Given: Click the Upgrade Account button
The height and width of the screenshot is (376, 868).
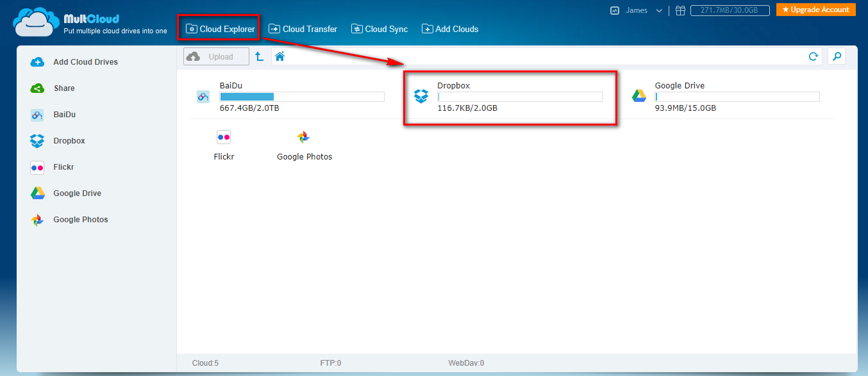Looking at the screenshot, I should point(815,10).
